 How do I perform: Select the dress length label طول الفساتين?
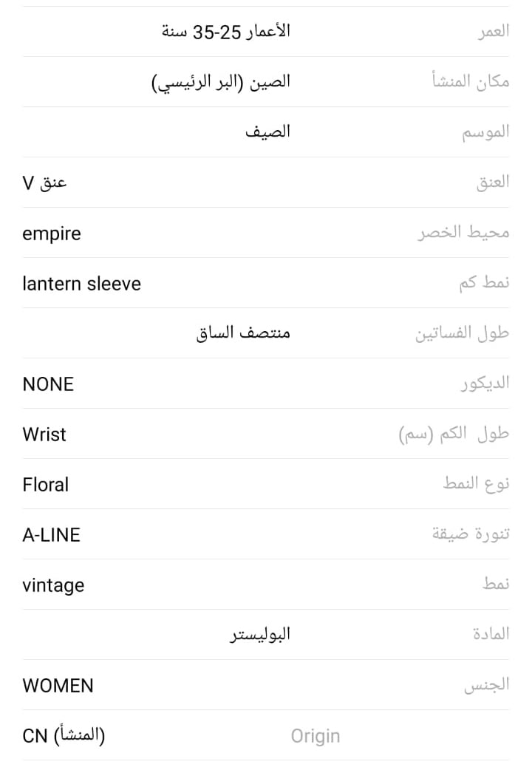[462, 334]
